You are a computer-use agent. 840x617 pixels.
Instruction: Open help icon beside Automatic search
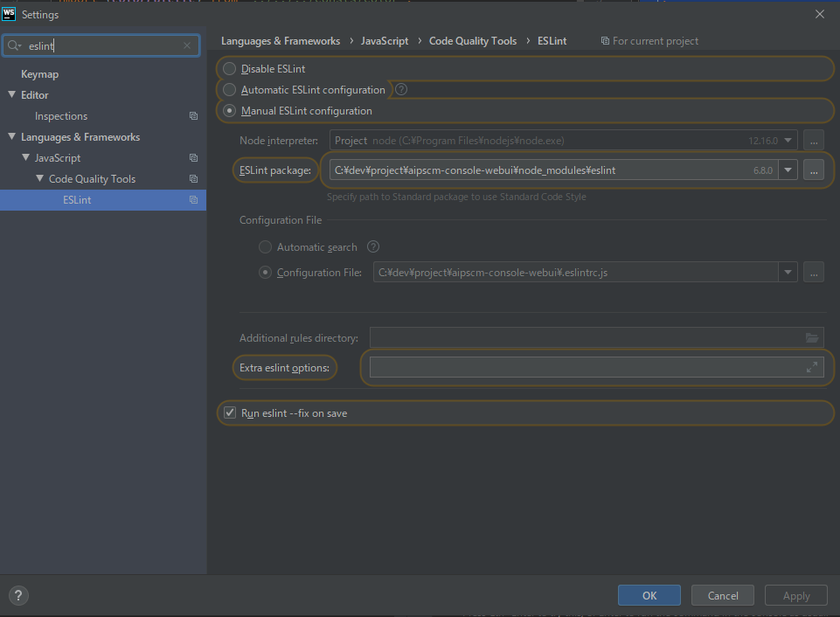[x=373, y=246]
